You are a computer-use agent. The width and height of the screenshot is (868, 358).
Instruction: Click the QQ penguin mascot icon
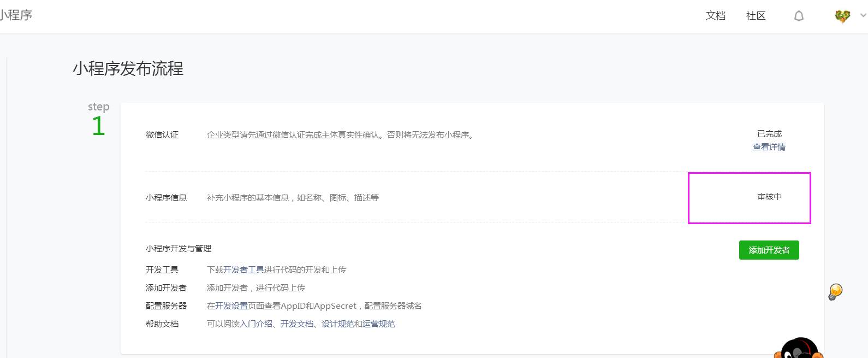click(x=799, y=348)
